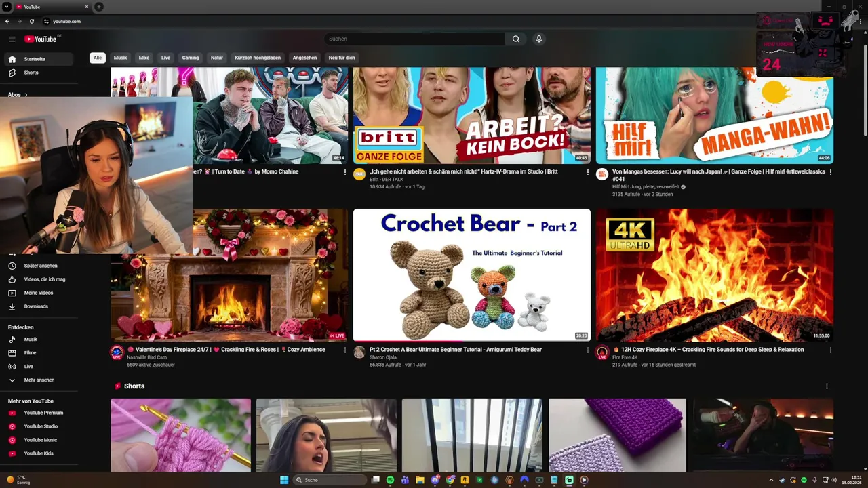868x488 pixels.
Task: Expand the Abos section
Action: pyautogui.click(x=18, y=95)
